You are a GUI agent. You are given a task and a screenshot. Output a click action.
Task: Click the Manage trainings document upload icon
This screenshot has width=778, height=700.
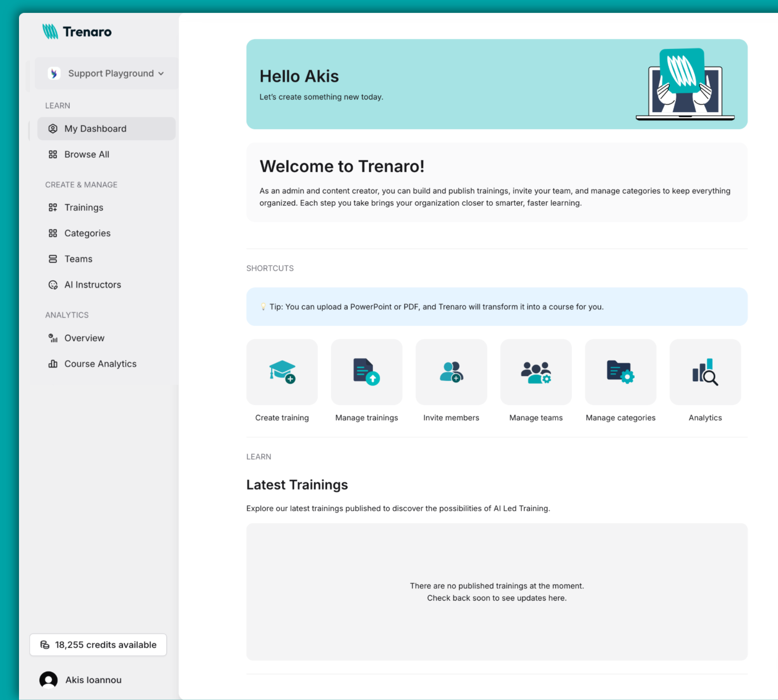coord(366,372)
